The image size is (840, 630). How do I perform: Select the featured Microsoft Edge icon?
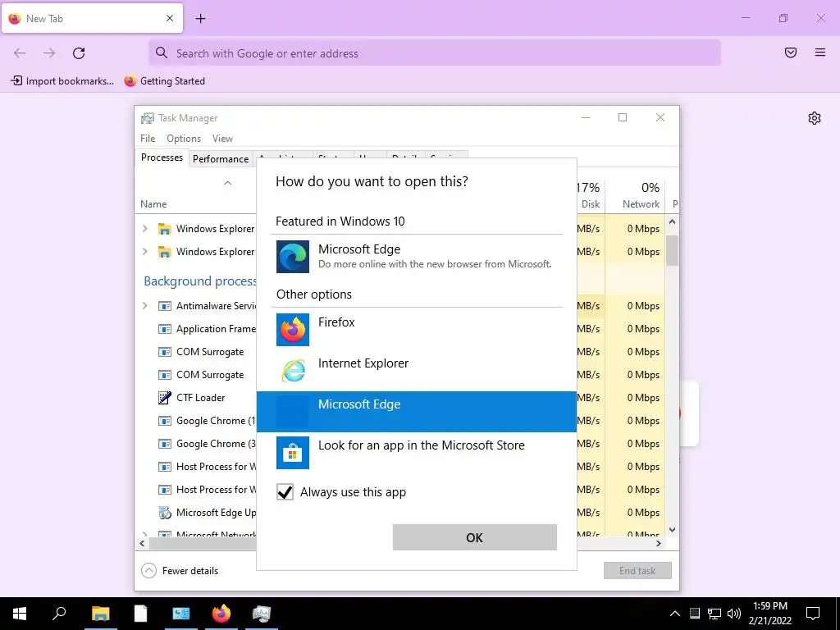pos(293,257)
